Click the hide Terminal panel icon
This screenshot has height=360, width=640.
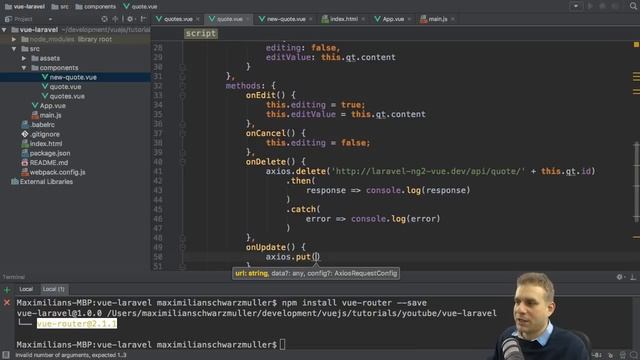(633, 277)
